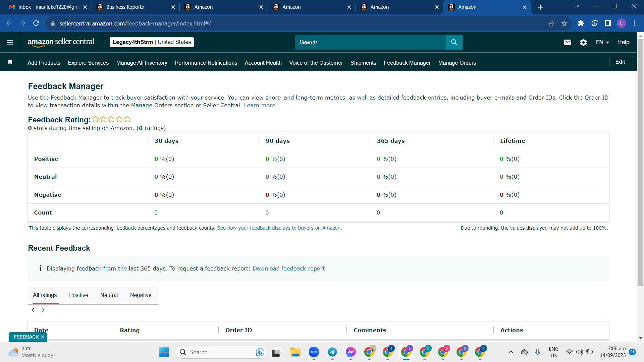Open Voice of the Customer

pyautogui.click(x=316, y=63)
